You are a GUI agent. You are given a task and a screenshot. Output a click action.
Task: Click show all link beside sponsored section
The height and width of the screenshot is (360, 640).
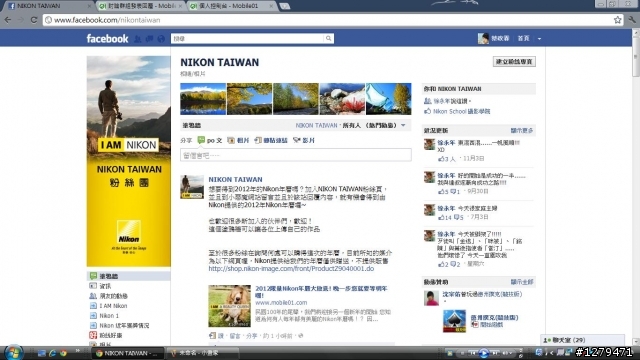522,282
